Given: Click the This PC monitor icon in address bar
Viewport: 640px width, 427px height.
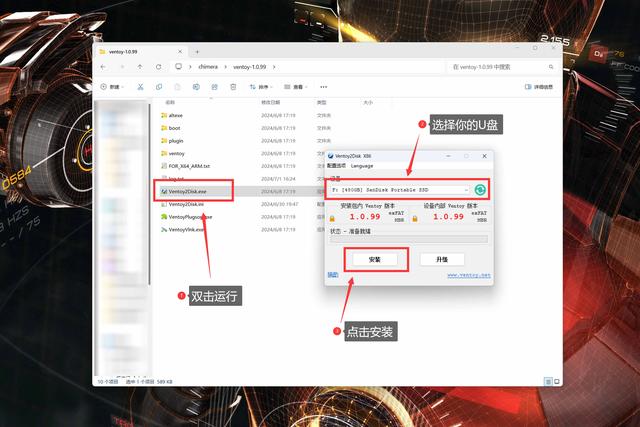Looking at the screenshot, I should [178, 67].
